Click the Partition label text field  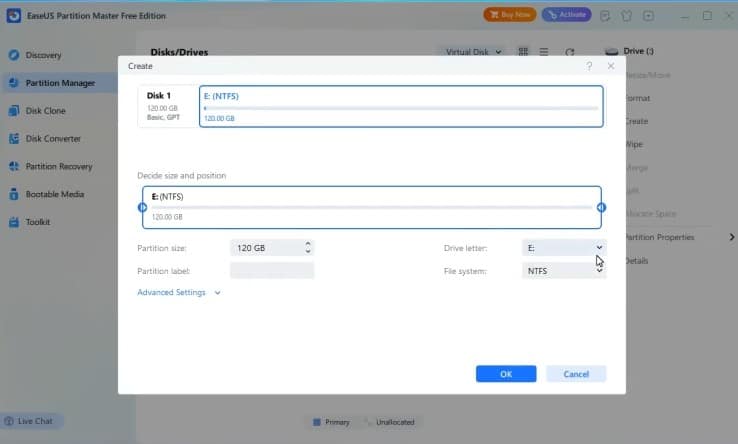tap(272, 271)
